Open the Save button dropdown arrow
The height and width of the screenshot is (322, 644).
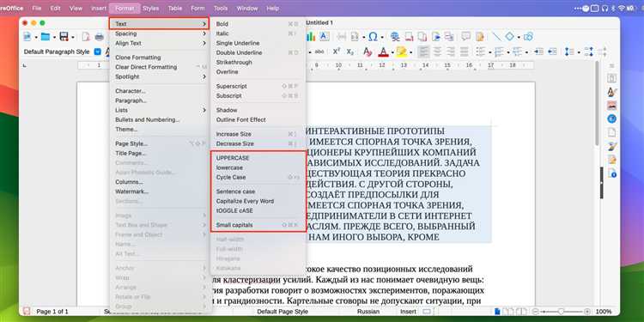tap(73, 38)
